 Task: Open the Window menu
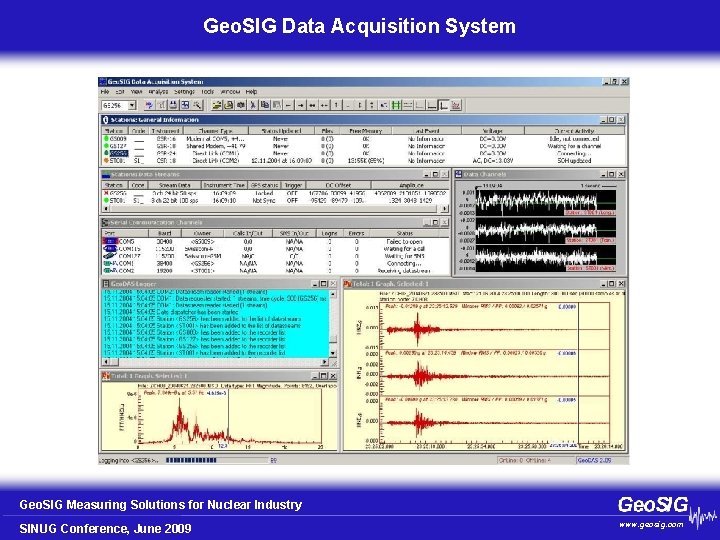coord(230,92)
